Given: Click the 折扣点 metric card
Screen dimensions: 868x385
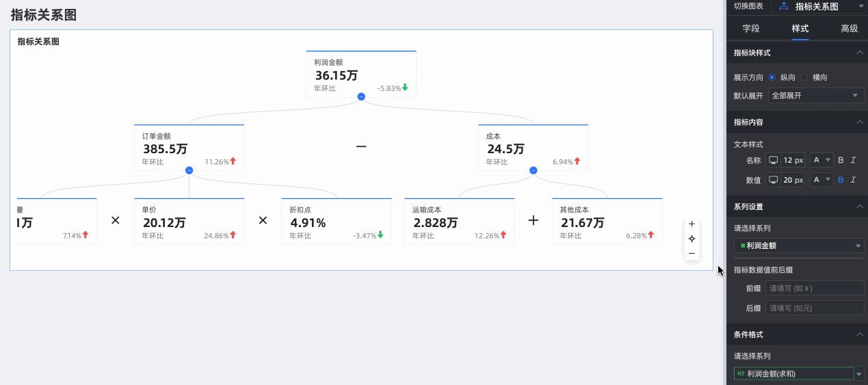Looking at the screenshot, I should (337, 222).
